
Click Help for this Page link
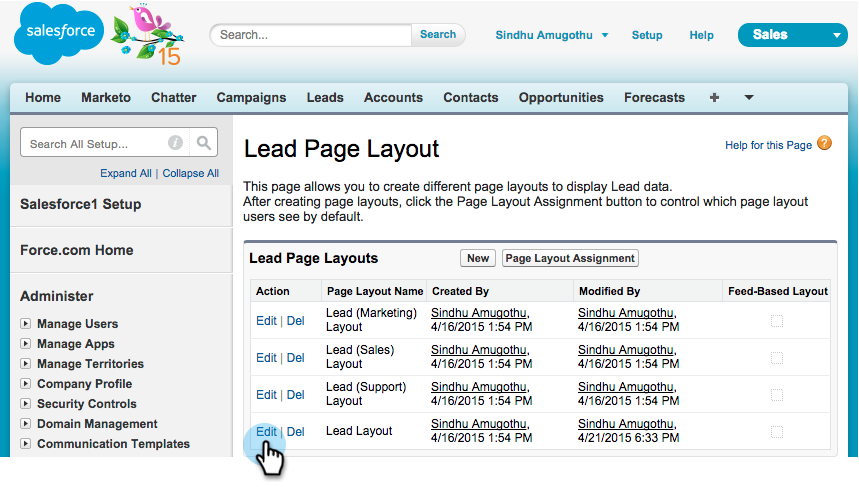tap(768, 145)
